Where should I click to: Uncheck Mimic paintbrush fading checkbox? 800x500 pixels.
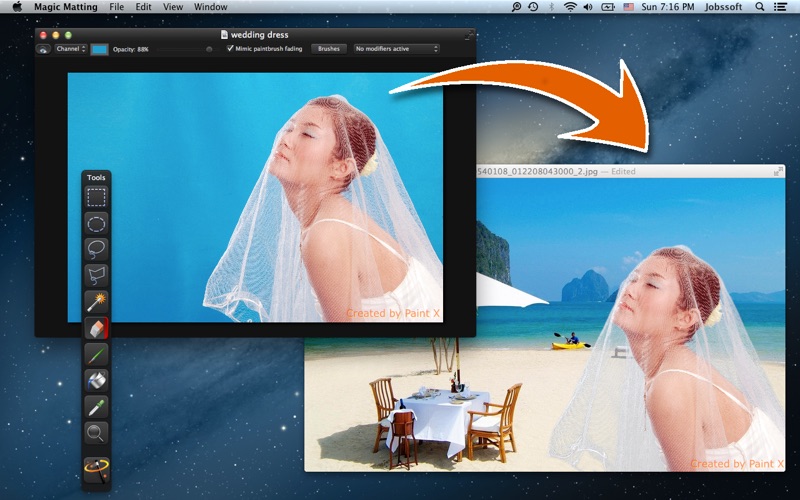[x=231, y=48]
